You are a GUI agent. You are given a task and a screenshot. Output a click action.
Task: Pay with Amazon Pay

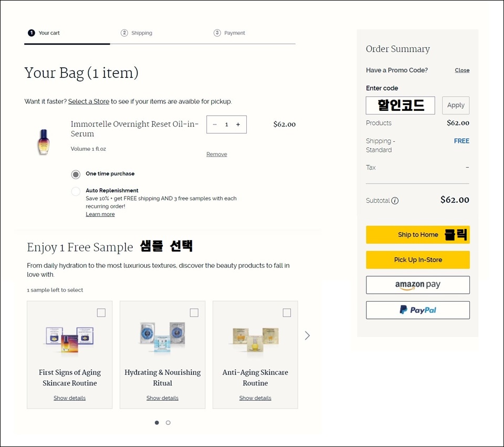click(x=418, y=285)
